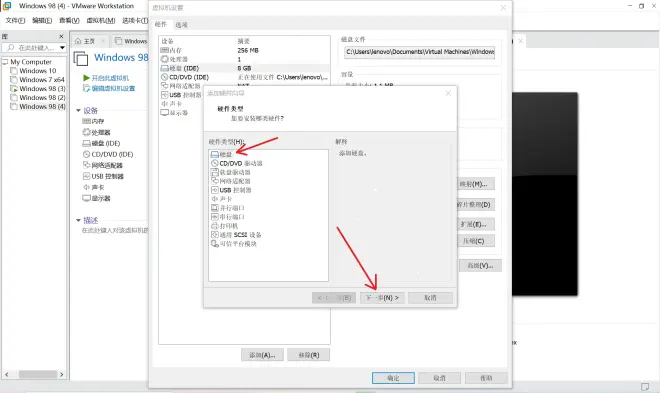Open the 选项卡(T) menu
Image resolution: width=660 pixels, height=393 pixels.
point(135,20)
